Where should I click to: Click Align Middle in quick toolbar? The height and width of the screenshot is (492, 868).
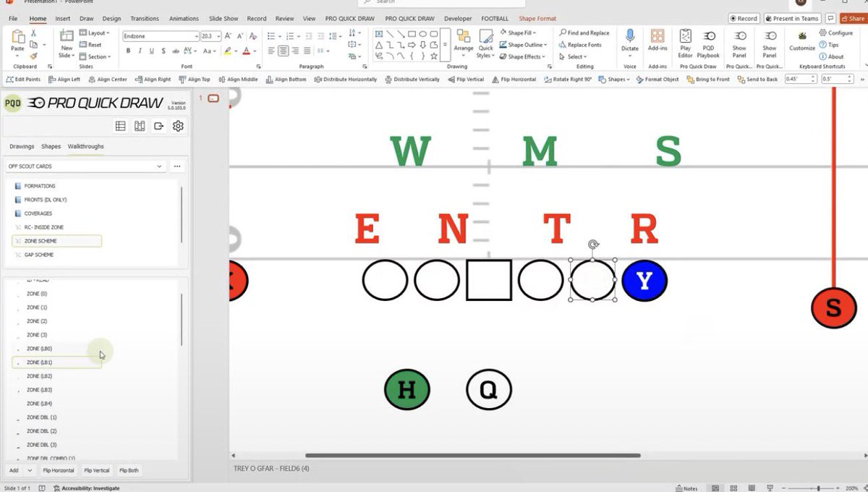coord(238,80)
